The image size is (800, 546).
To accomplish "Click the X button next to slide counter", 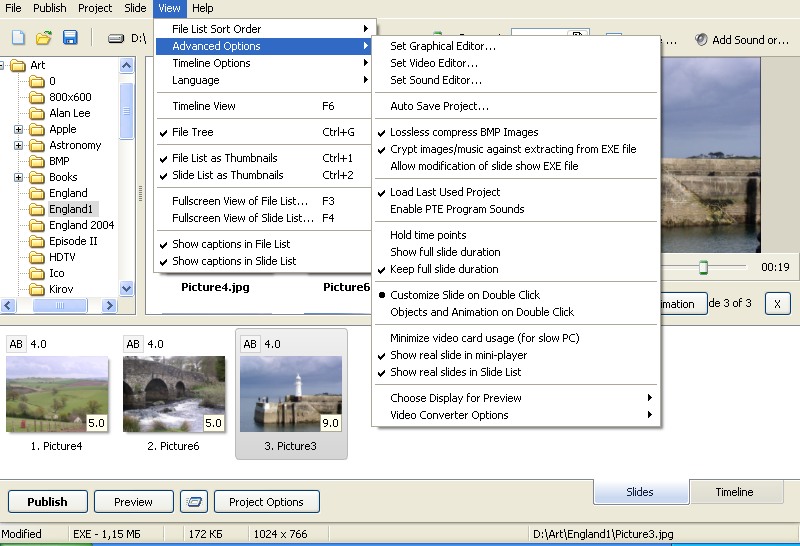I will pos(777,303).
